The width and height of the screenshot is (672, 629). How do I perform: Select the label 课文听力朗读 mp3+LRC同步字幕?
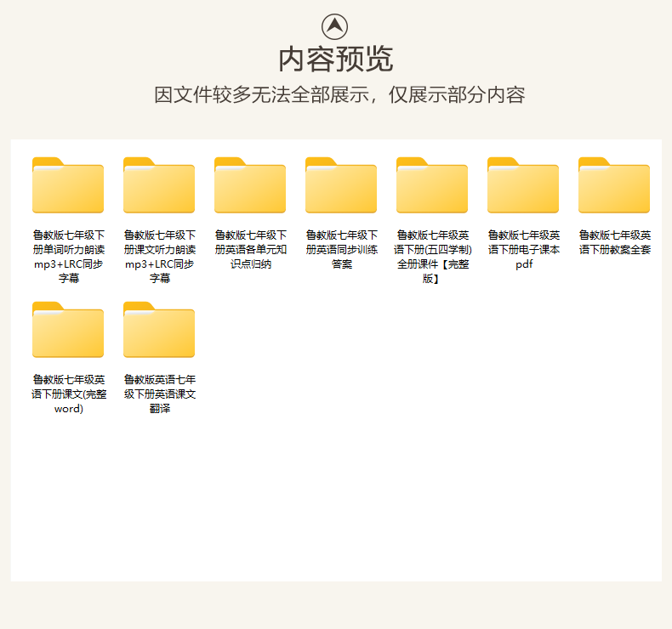159,257
